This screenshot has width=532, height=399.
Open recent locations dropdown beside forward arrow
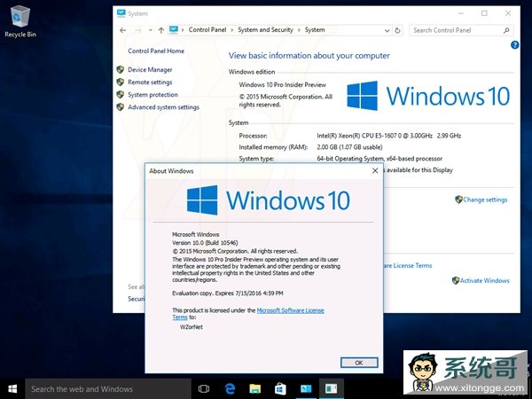point(151,30)
